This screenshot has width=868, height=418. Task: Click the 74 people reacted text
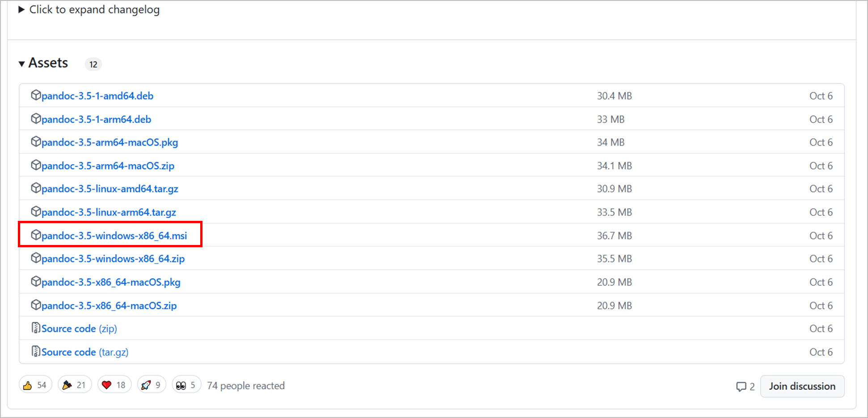(246, 386)
